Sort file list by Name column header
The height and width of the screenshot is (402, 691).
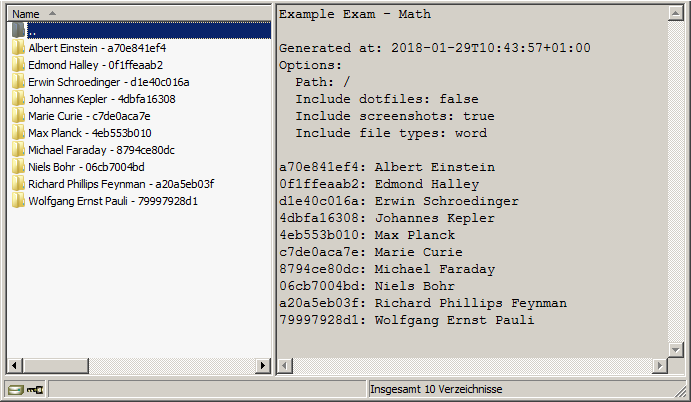(x=139, y=14)
